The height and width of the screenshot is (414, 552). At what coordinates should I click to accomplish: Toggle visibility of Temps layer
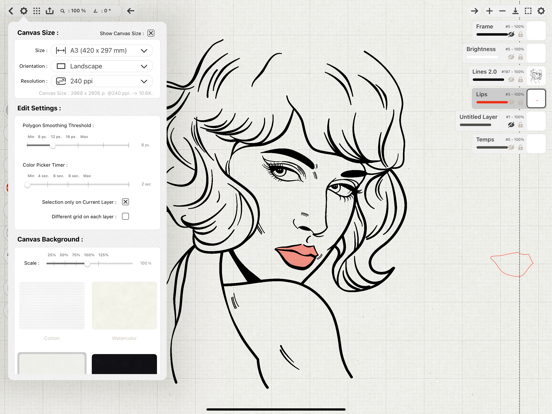click(x=511, y=147)
